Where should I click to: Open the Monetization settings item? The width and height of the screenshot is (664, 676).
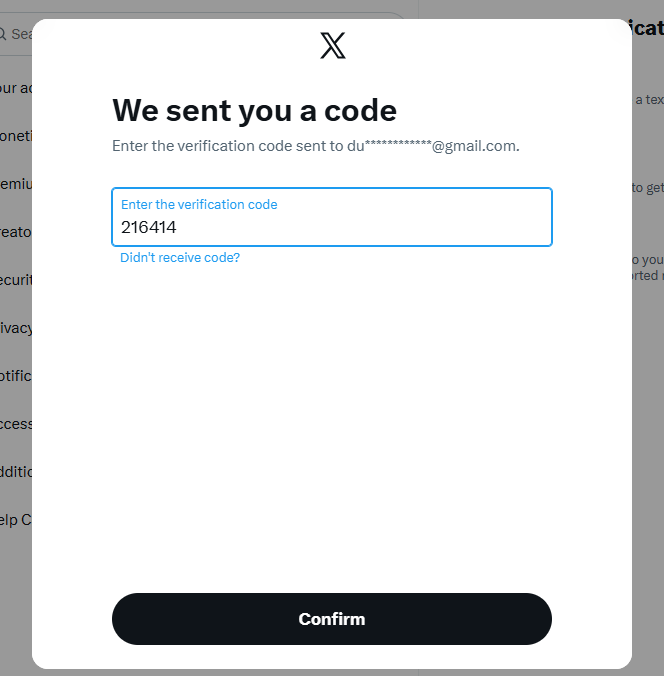15,136
